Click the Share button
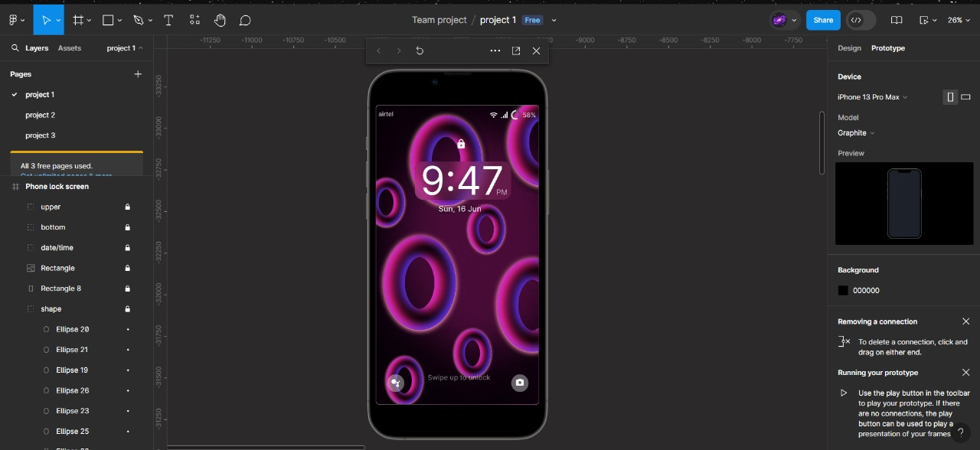Image resolution: width=980 pixels, height=450 pixels. [822, 20]
